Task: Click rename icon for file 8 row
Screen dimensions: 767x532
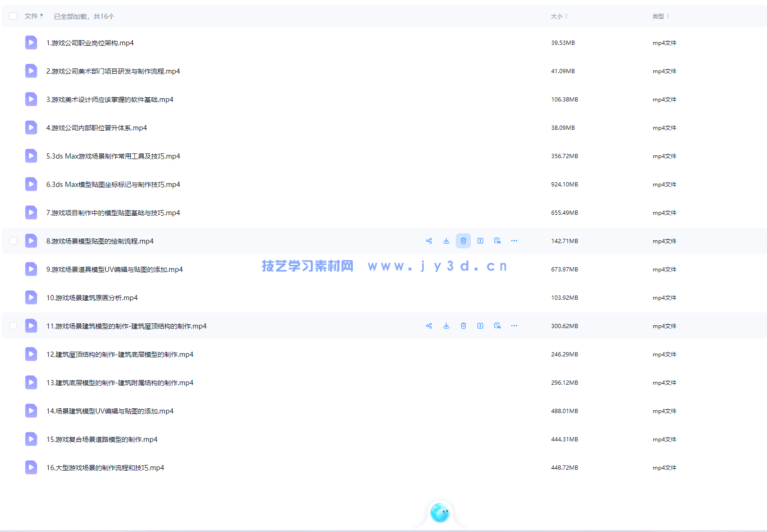Action: point(480,241)
